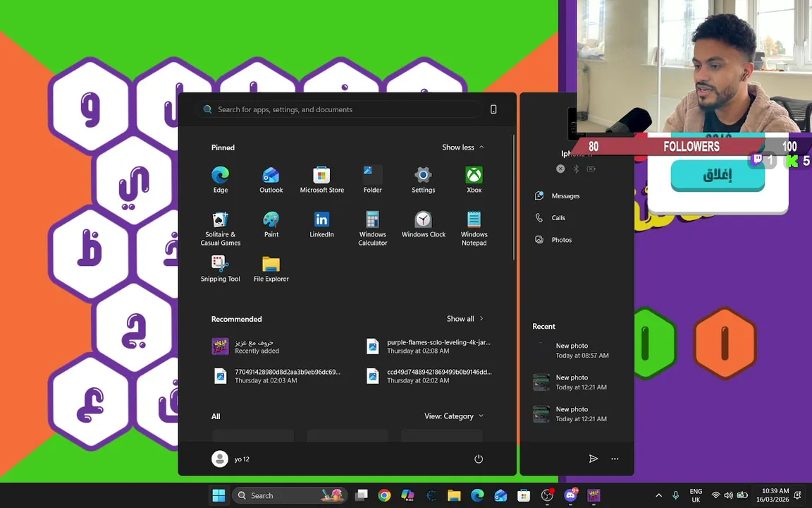This screenshot has height=508, width=812.
Task: Click the microphone icon in system tray
Action: (x=675, y=495)
